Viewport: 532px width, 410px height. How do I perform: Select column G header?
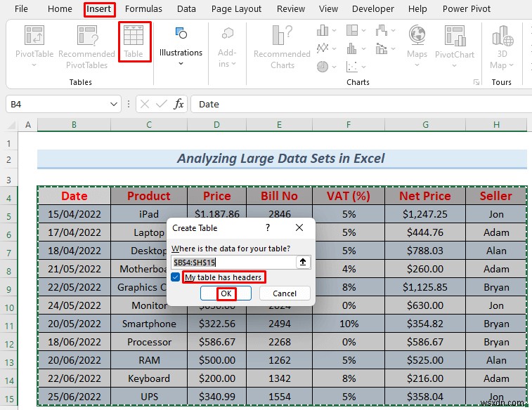click(425, 125)
